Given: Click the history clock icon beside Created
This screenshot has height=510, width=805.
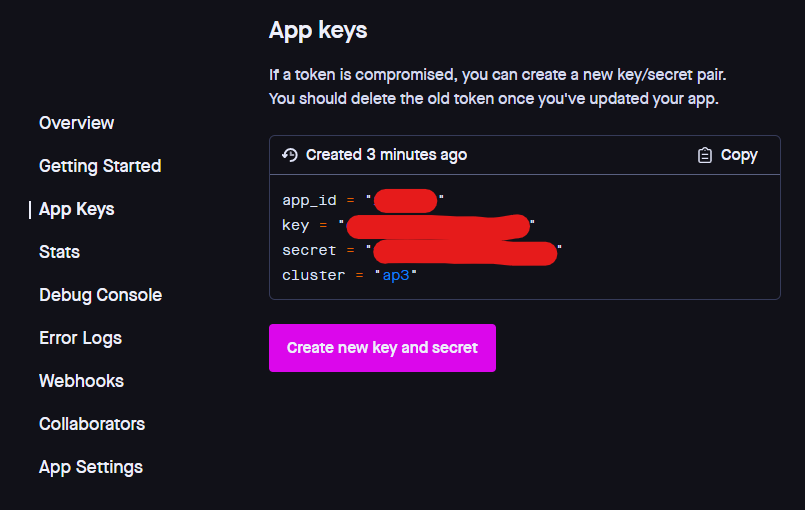Looking at the screenshot, I should click(x=290, y=155).
